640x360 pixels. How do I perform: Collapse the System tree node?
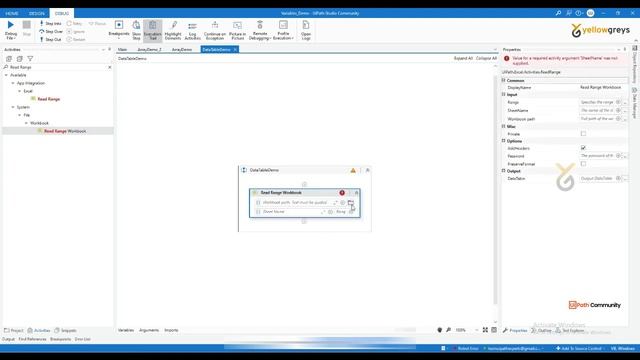point(13,107)
